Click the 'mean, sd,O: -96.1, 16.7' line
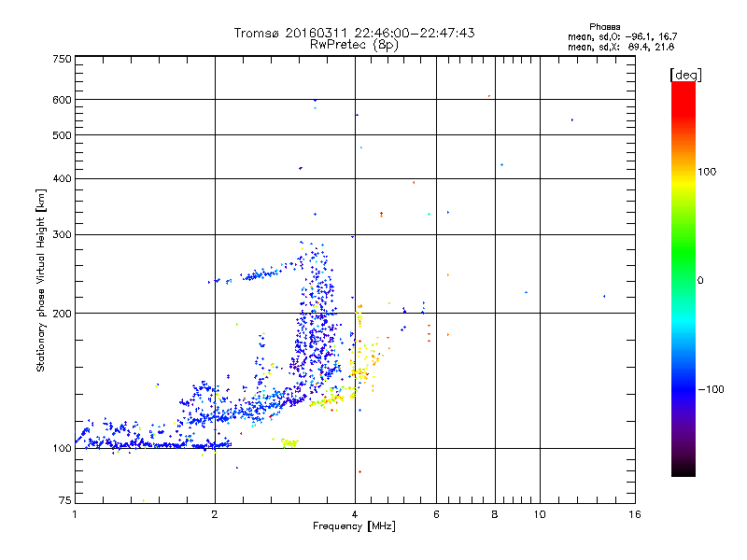 tap(622, 36)
